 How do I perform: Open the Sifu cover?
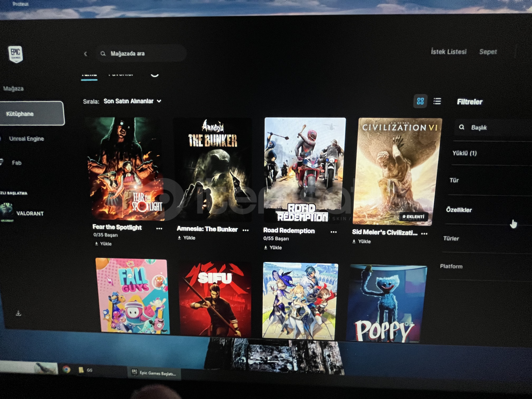click(x=215, y=299)
